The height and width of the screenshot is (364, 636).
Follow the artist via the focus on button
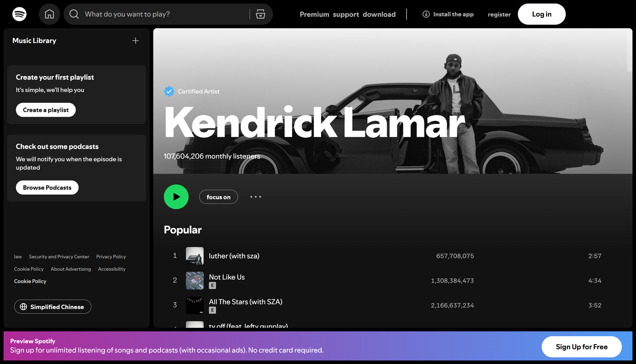pos(218,197)
